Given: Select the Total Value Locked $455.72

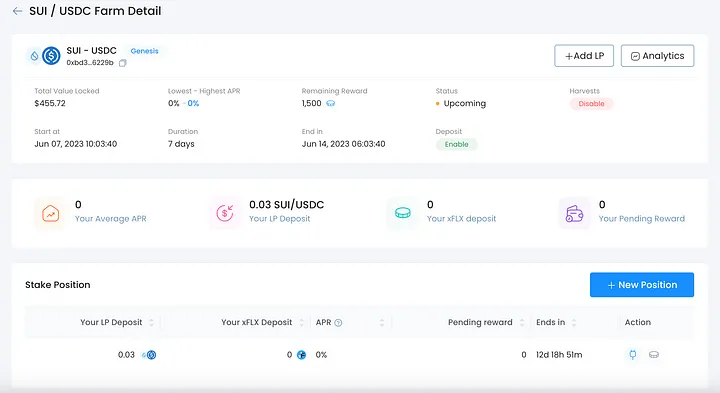Looking at the screenshot, I should pos(50,103).
